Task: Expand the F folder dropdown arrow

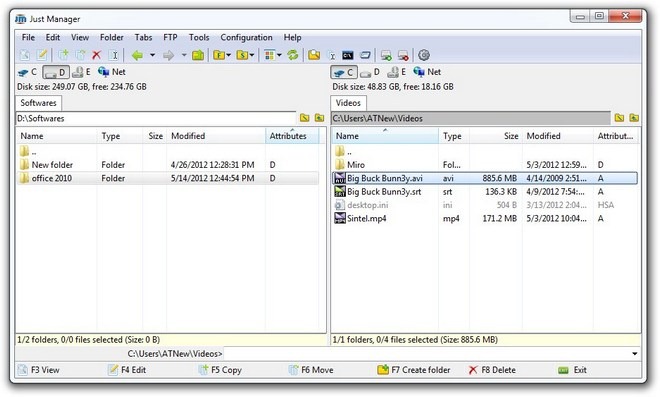Action: (x=229, y=55)
